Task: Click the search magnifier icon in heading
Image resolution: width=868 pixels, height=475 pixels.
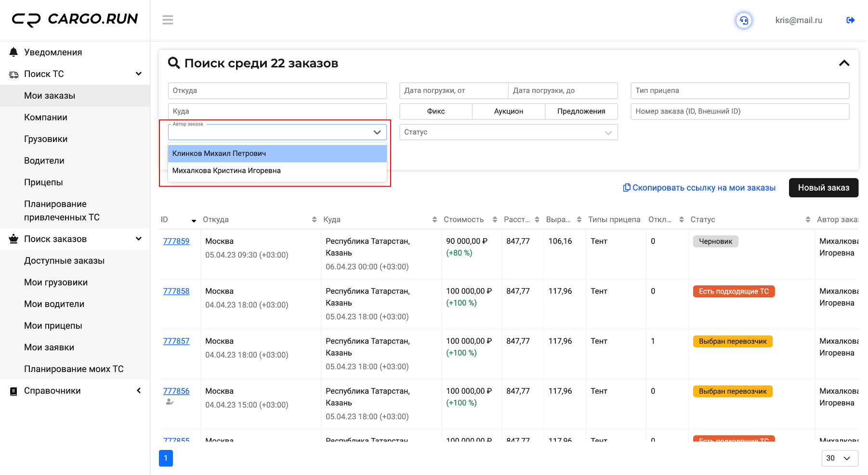Action: [x=174, y=63]
